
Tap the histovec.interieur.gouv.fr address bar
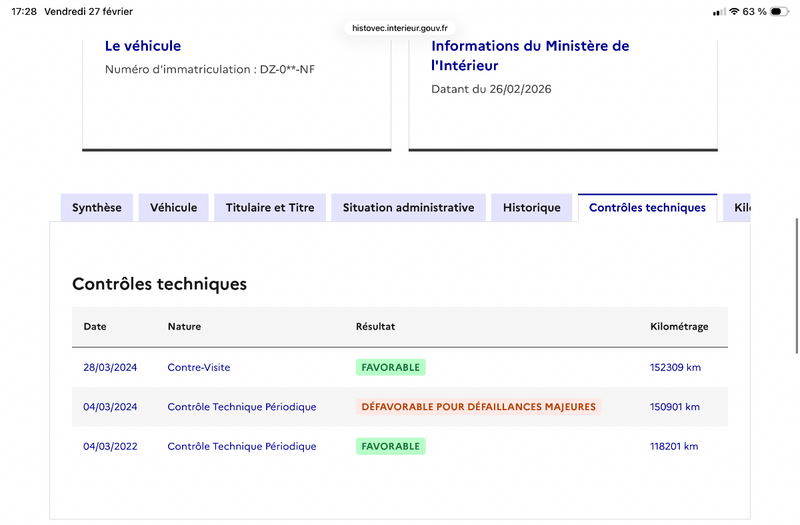click(x=400, y=29)
